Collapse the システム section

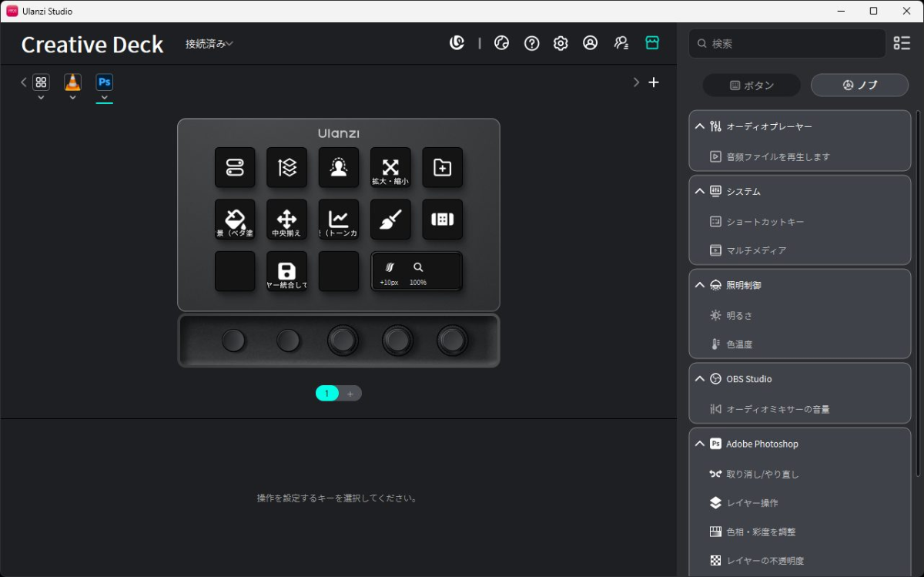click(700, 191)
